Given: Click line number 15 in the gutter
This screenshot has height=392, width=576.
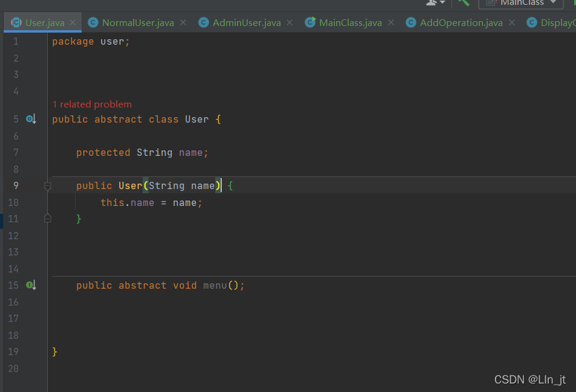Looking at the screenshot, I should 13,285.
